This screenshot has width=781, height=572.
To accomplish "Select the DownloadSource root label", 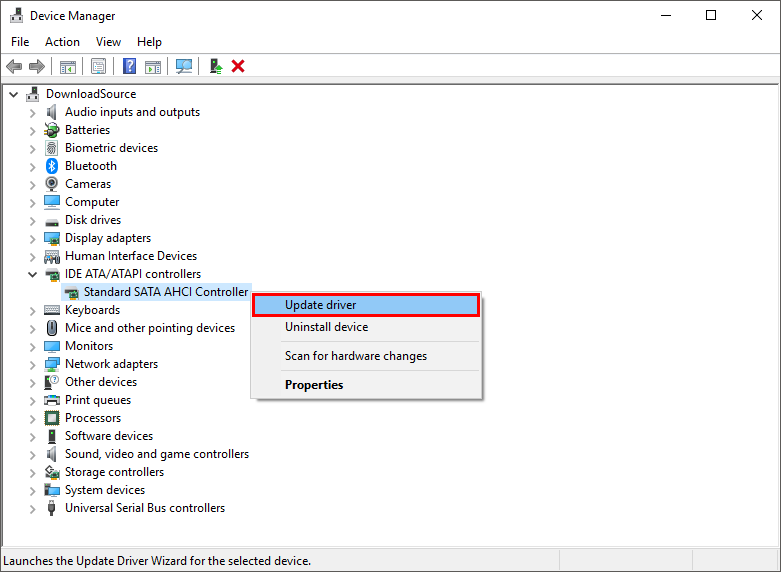I will coord(91,94).
